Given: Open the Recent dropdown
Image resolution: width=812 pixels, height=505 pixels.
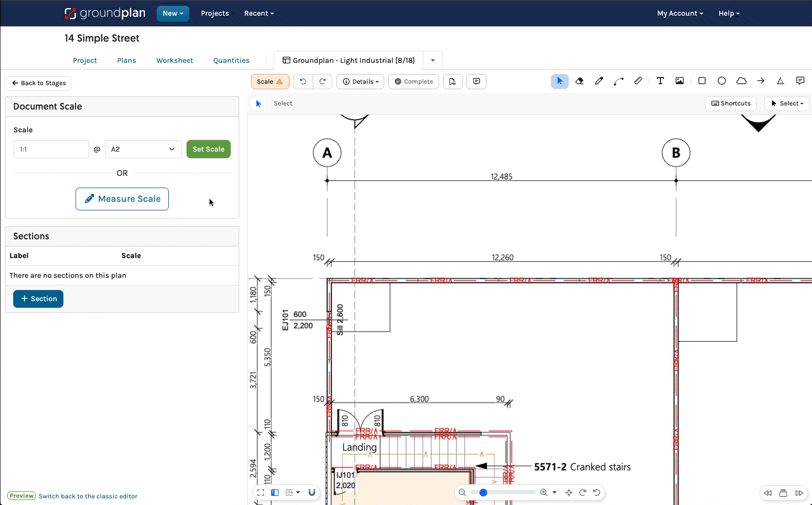Looking at the screenshot, I should pyautogui.click(x=259, y=14).
